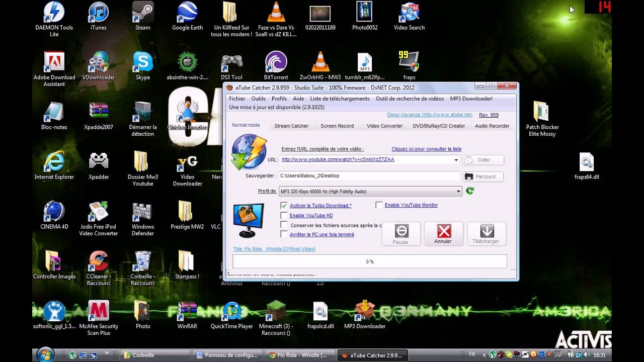Open McAfee Security Scan Plus icon

[99, 318]
